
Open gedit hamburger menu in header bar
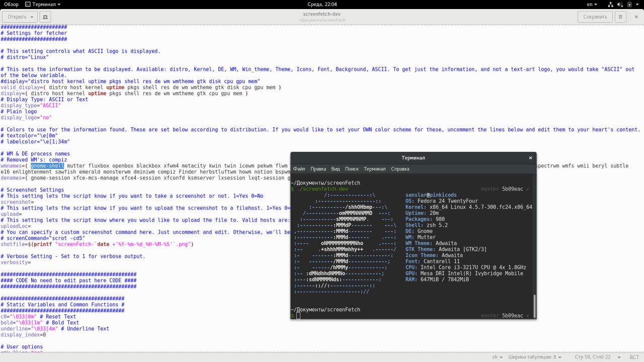tap(620, 17)
